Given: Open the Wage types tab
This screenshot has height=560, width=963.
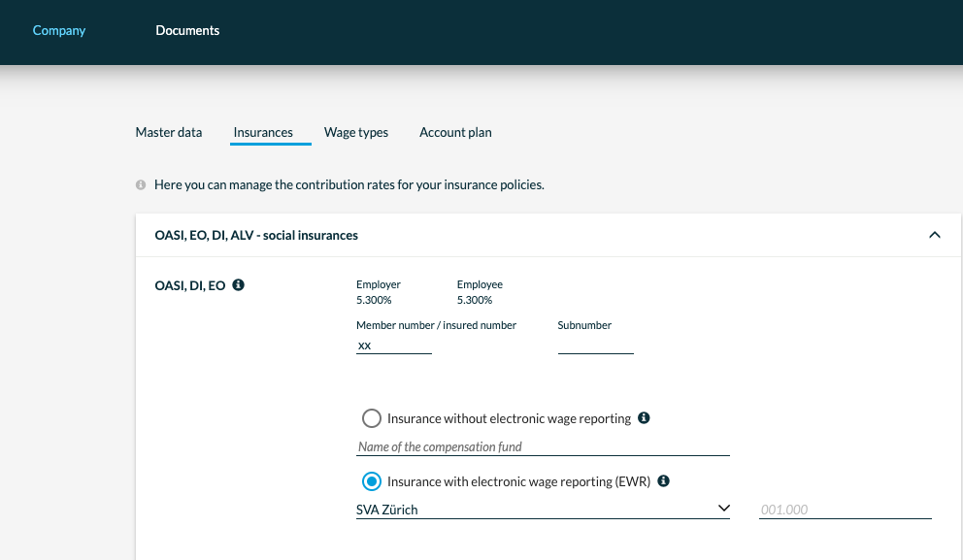Looking at the screenshot, I should (356, 133).
